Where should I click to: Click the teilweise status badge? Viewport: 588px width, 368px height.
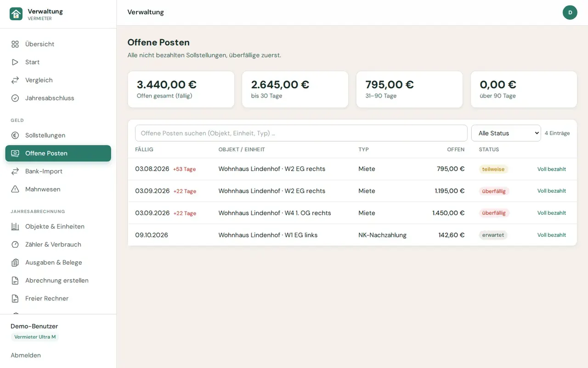(493, 169)
